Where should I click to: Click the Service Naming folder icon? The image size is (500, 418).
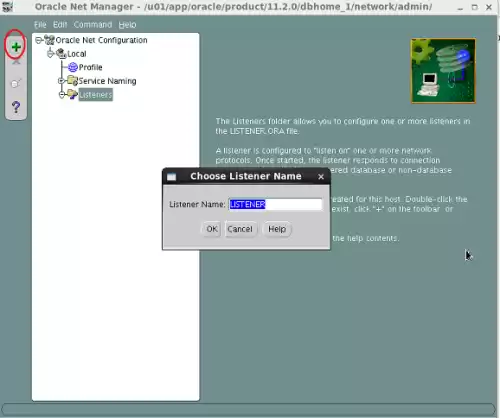coord(72,81)
